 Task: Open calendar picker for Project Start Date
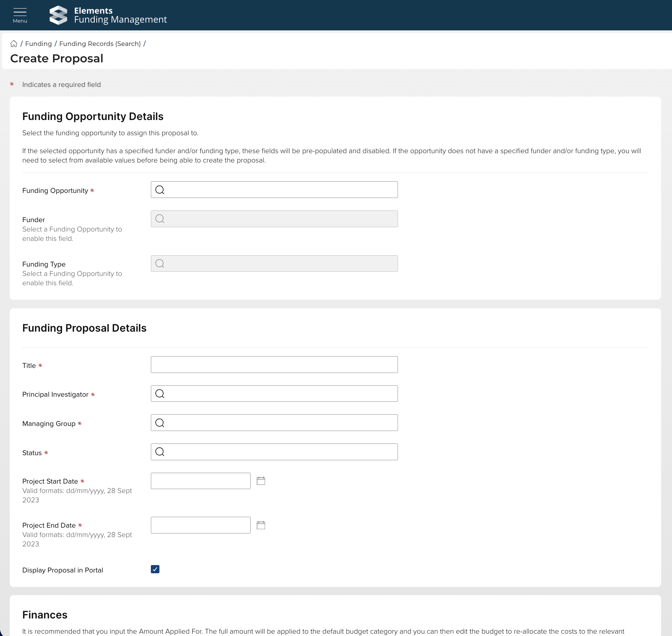pyautogui.click(x=261, y=481)
